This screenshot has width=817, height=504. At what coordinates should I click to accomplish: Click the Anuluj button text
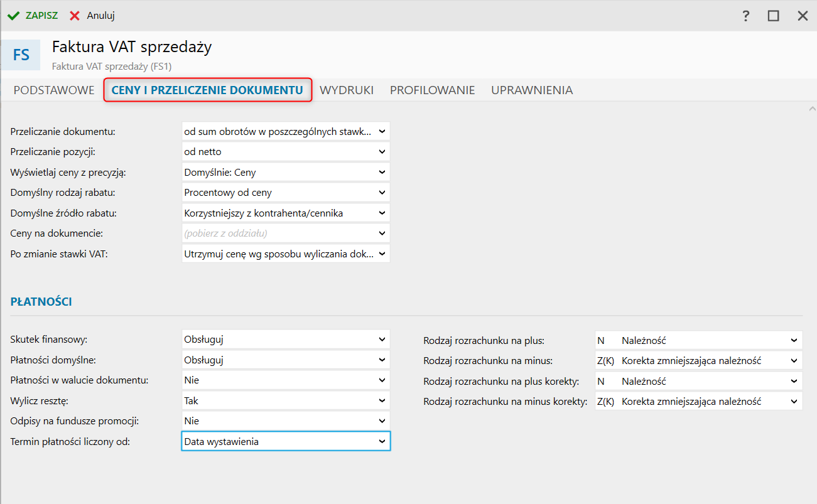[x=100, y=16]
